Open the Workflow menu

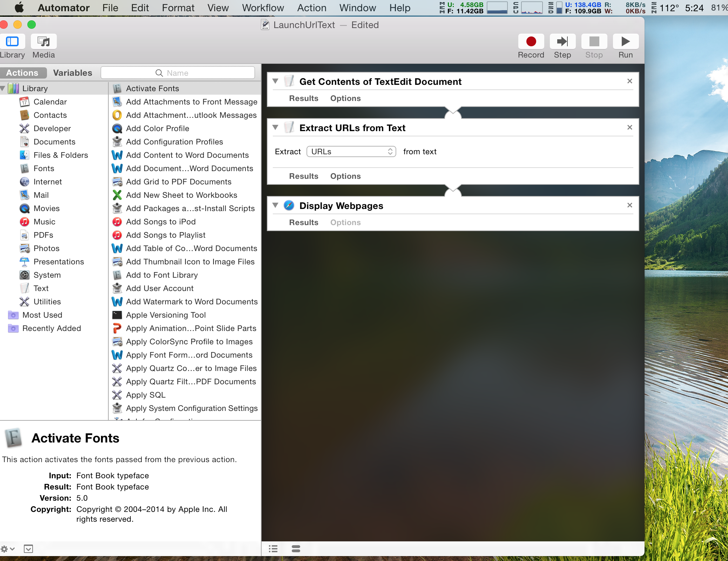click(x=263, y=8)
